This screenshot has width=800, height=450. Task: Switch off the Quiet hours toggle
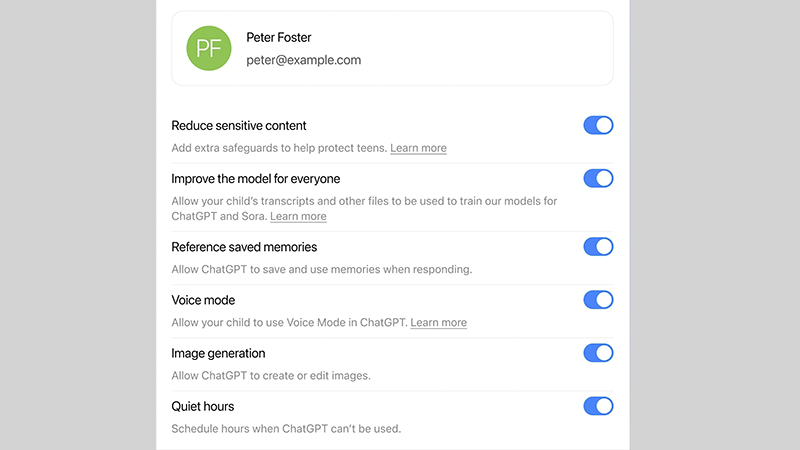click(598, 406)
